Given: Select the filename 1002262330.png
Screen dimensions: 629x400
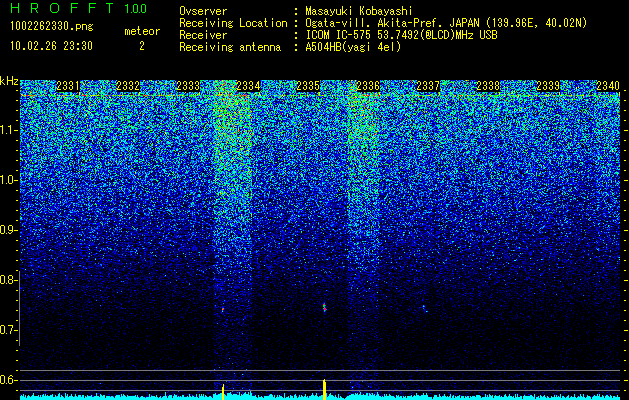Looking at the screenshot, I should pos(52,27).
